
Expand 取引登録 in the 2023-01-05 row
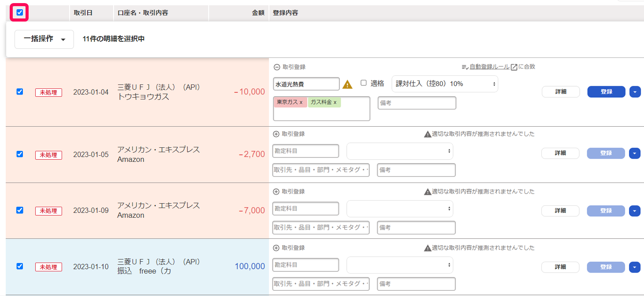[x=276, y=134]
